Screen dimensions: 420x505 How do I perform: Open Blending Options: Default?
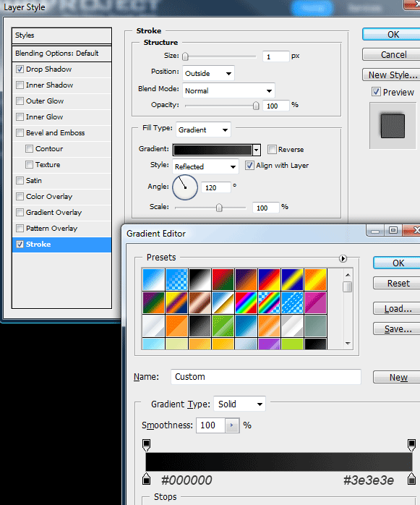61,54
